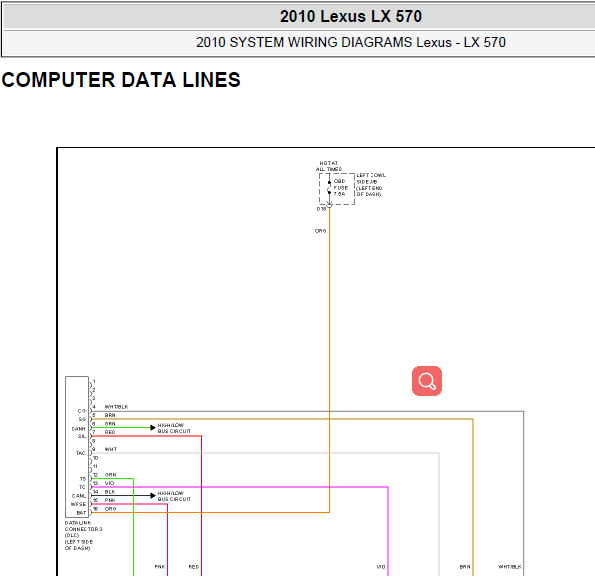
Task: Click the 'HOT AT ALL TIMES' label
Action: pyautogui.click(x=329, y=166)
